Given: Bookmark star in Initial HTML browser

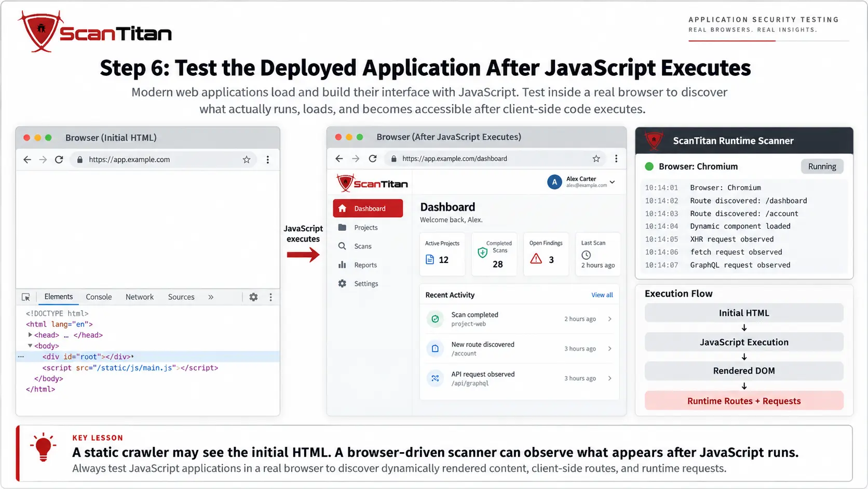Looking at the screenshot, I should pos(247,160).
